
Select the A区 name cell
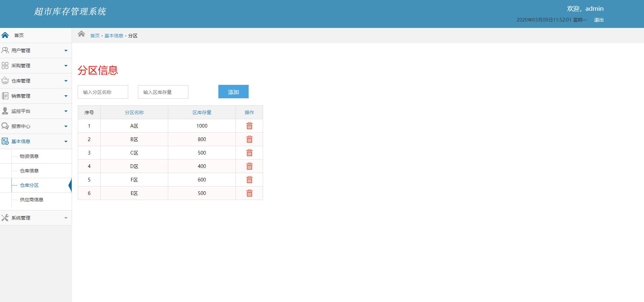point(134,126)
